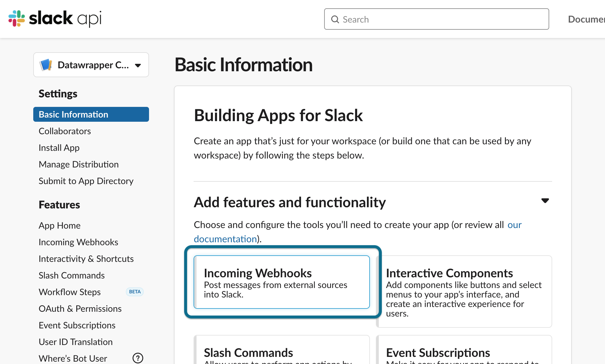Click the Settings section label
The image size is (605, 364).
tap(58, 94)
